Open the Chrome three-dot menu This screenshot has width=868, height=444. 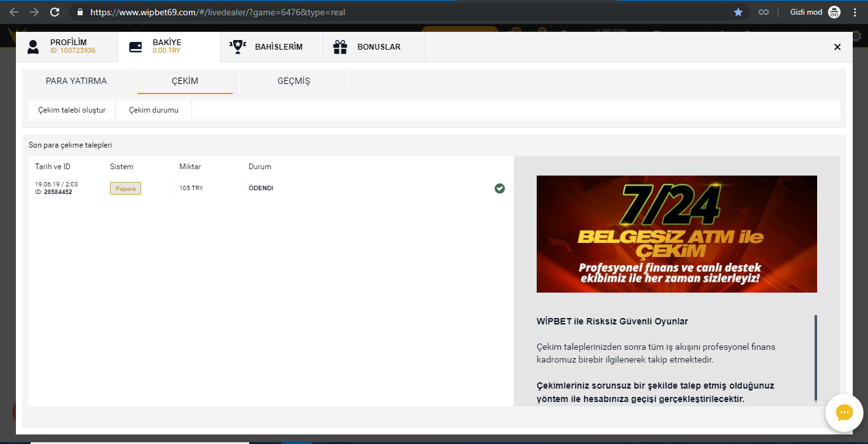coord(856,12)
